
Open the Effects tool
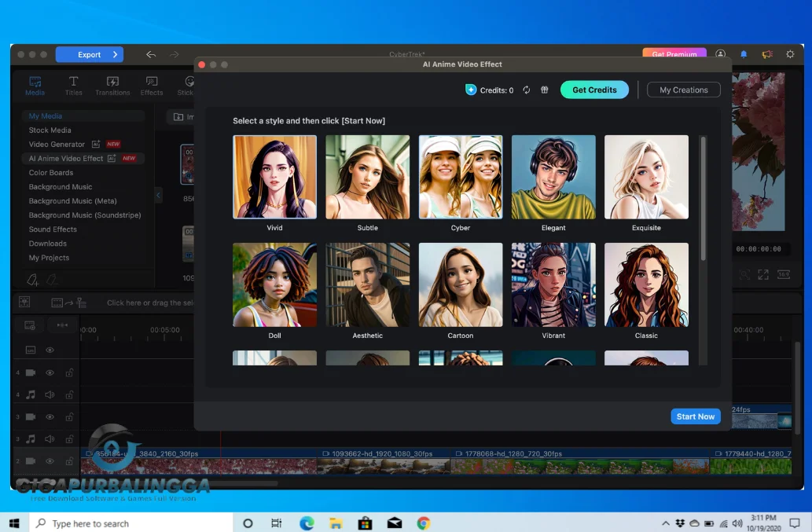152,86
